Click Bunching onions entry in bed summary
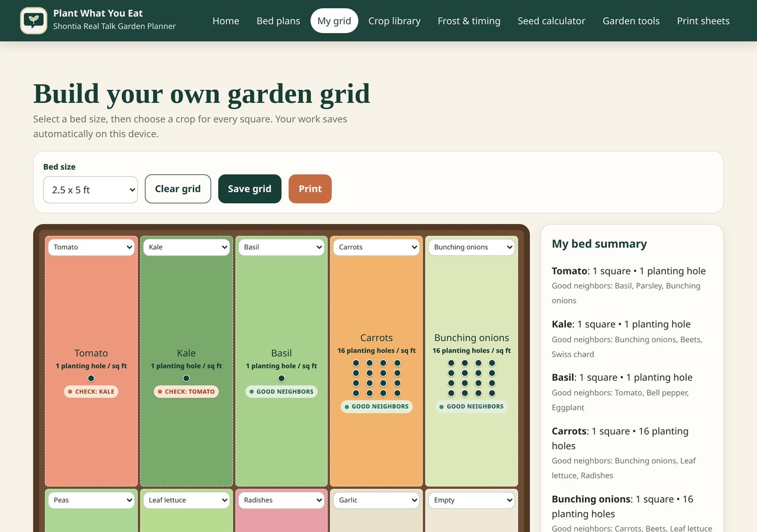The width and height of the screenshot is (757, 532). pos(632,514)
